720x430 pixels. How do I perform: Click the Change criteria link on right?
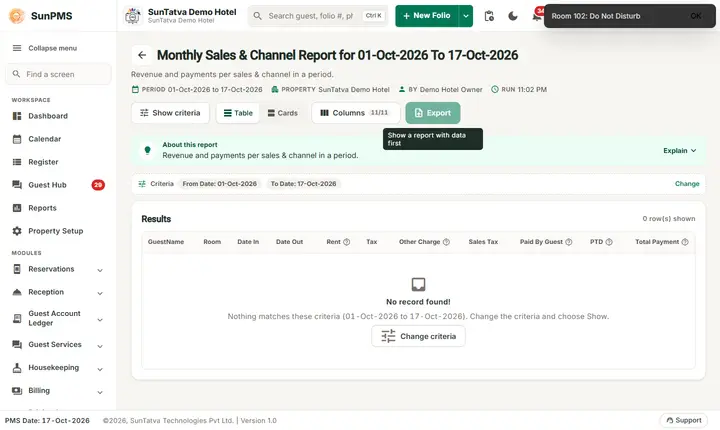click(x=687, y=184)
